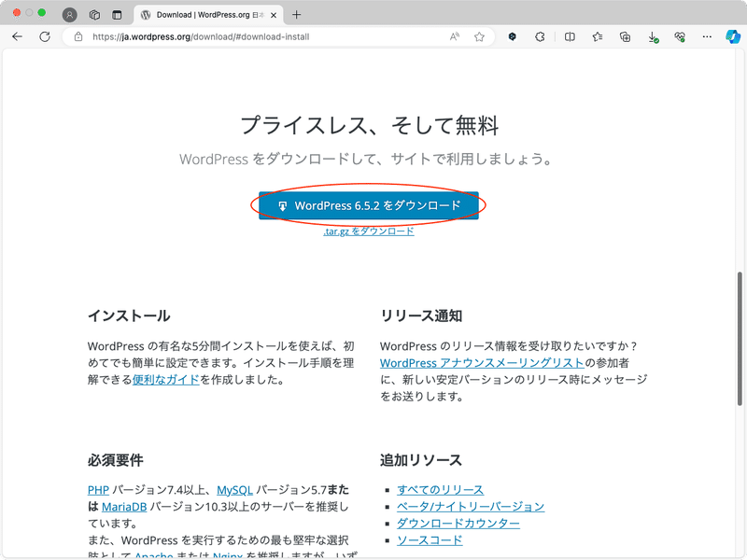747x560 pixels.
Task: Show the Downloads icon panel
Action: [x=653, y=37]
